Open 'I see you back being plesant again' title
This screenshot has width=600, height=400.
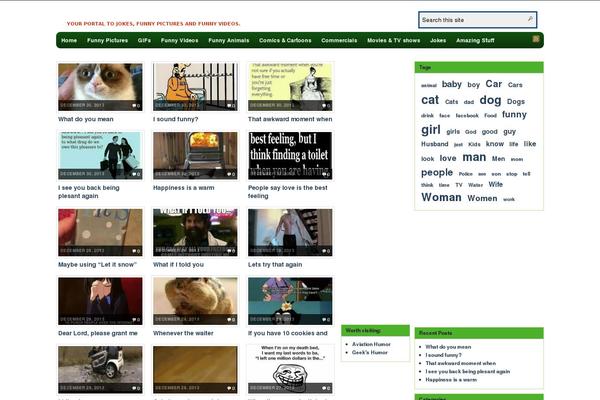(x=89, y=192)
